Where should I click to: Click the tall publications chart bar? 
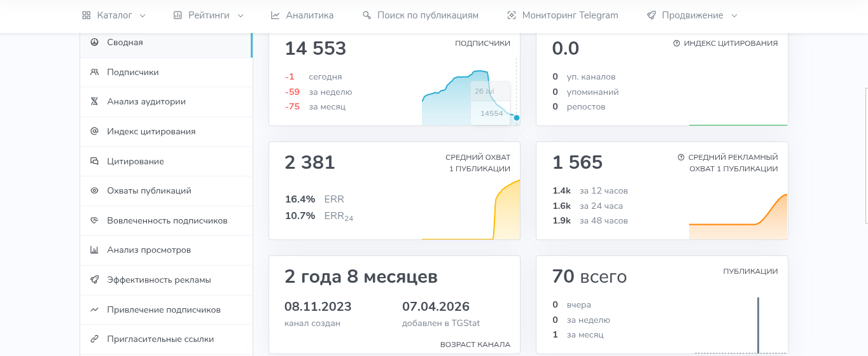click(x=758, y=325)
